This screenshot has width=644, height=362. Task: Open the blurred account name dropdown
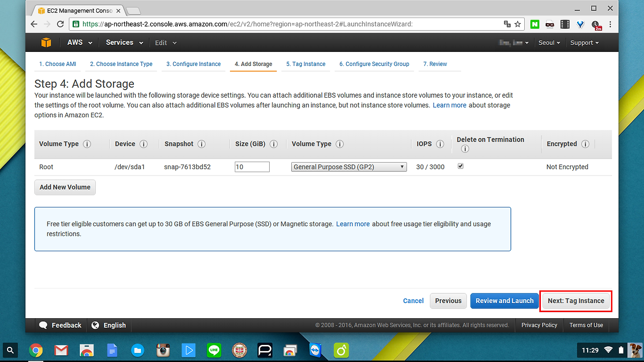[513, 43]
